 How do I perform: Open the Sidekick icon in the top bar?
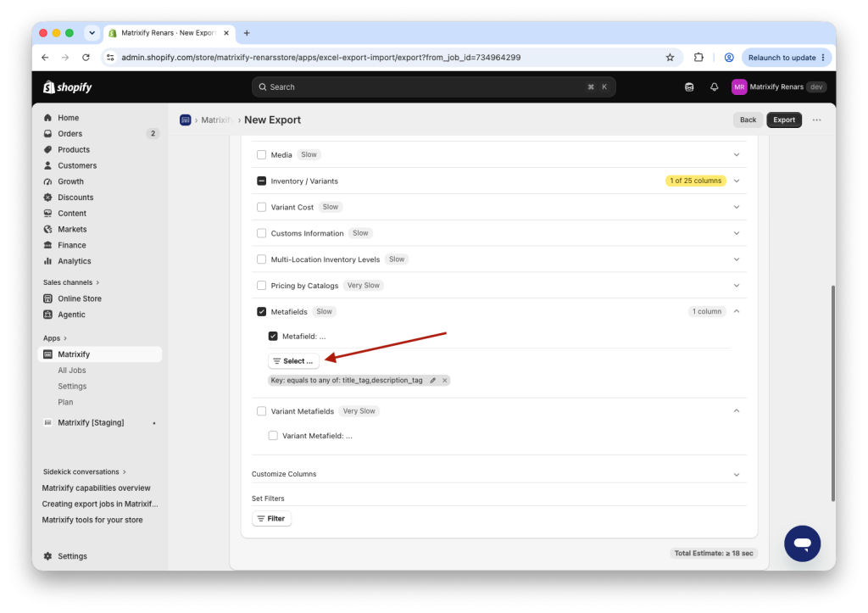pyautogui.click(x=689, y=87)
